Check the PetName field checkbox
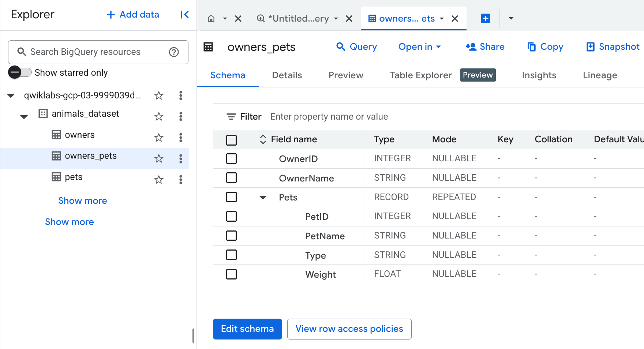Image resolution: width=644 pixels, height=349 pixels. click(x=231, y=236)
